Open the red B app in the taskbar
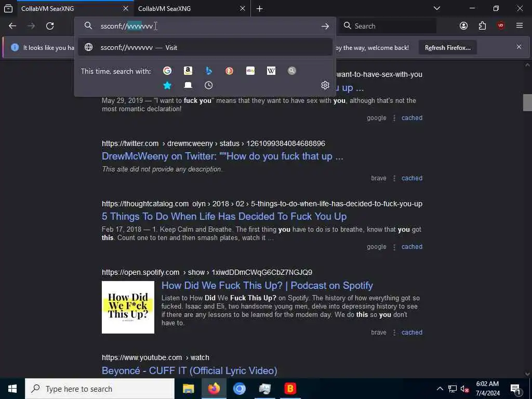 pos(290,389)
